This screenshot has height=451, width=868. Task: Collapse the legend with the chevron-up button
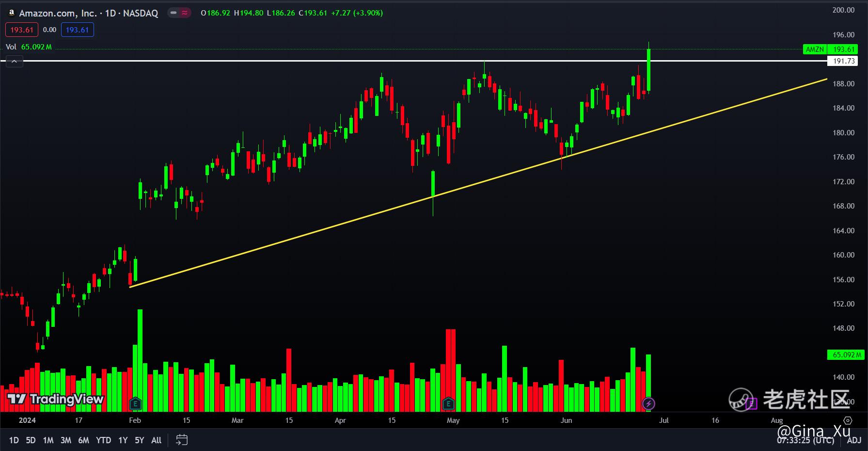coord(15,61)
